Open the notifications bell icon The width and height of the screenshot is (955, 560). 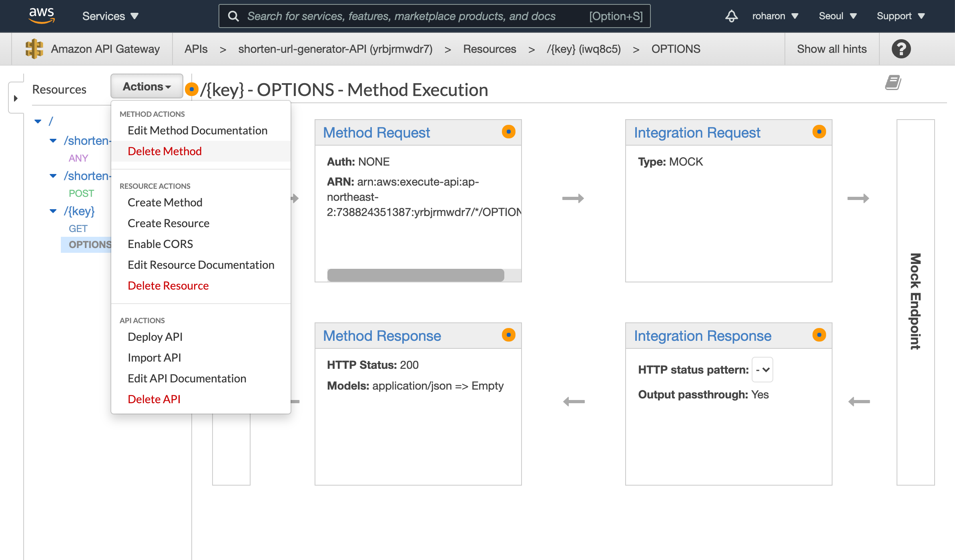[731, 16]
